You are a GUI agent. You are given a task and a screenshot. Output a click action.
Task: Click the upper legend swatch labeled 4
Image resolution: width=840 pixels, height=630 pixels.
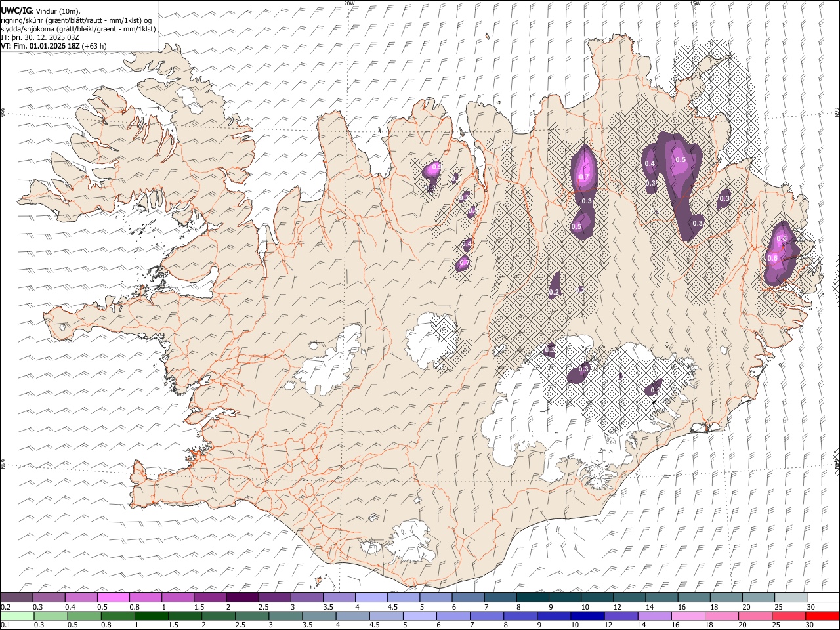[371, 597]
